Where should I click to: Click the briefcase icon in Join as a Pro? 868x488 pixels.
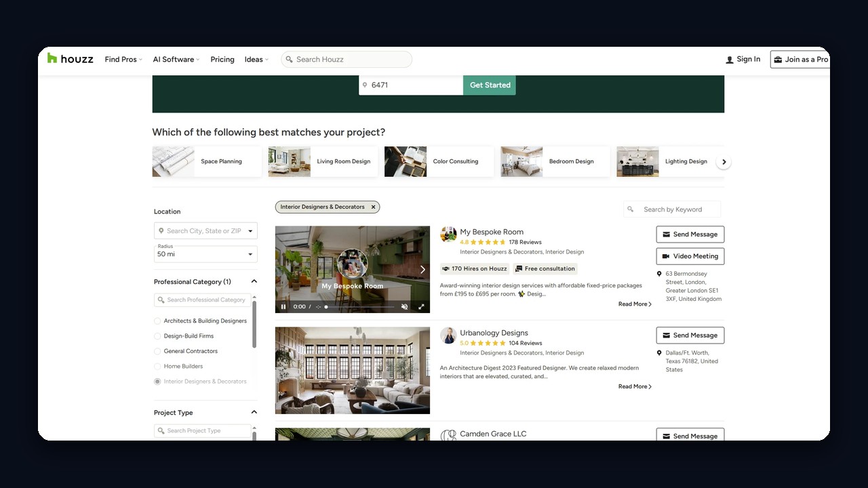click(778, 60)
